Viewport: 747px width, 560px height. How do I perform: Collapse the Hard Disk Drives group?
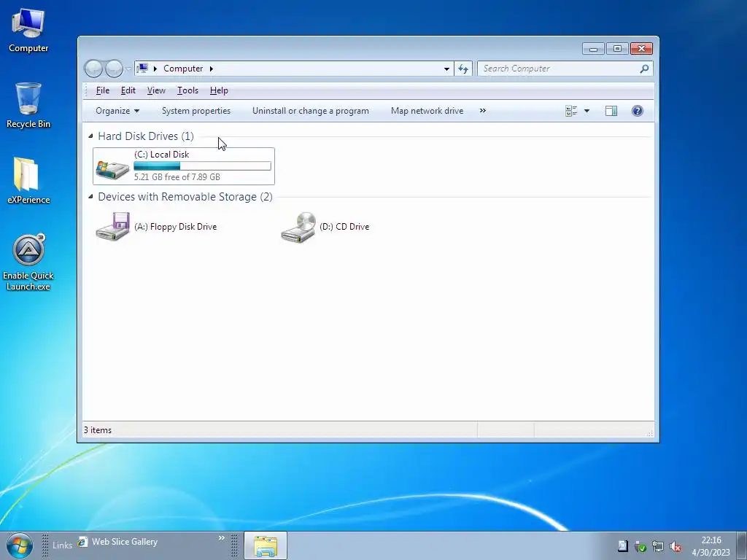[x=90, y=136]
